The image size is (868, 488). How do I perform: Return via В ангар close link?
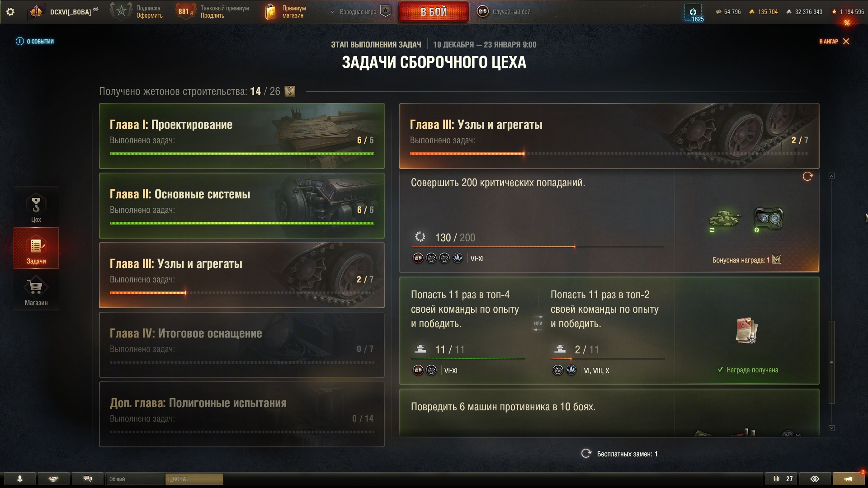(x=834, y=42)
